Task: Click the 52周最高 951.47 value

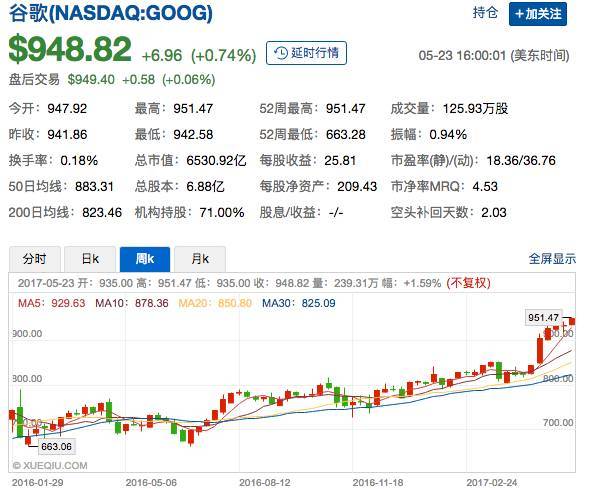Action: pos(346,109)
